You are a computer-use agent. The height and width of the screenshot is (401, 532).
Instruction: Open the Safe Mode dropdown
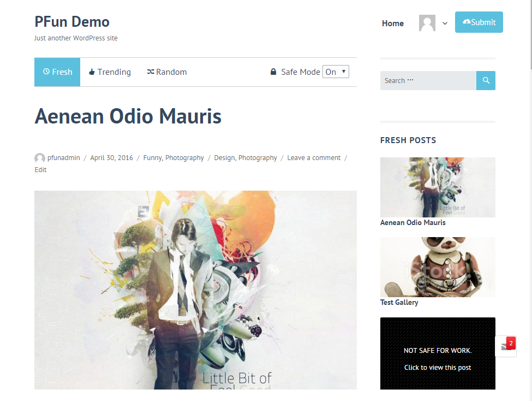(336, 72)
